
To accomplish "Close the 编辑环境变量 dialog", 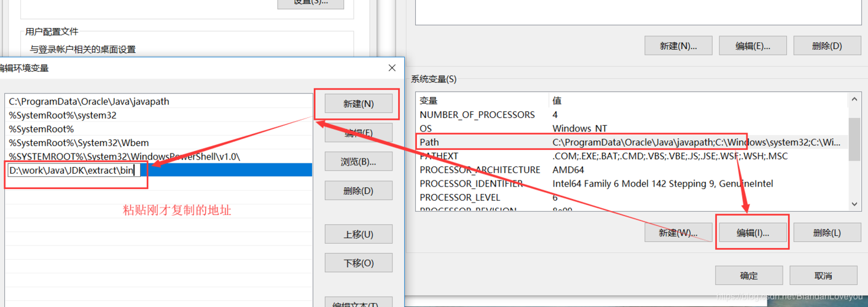I will click(x=392, y=68).
